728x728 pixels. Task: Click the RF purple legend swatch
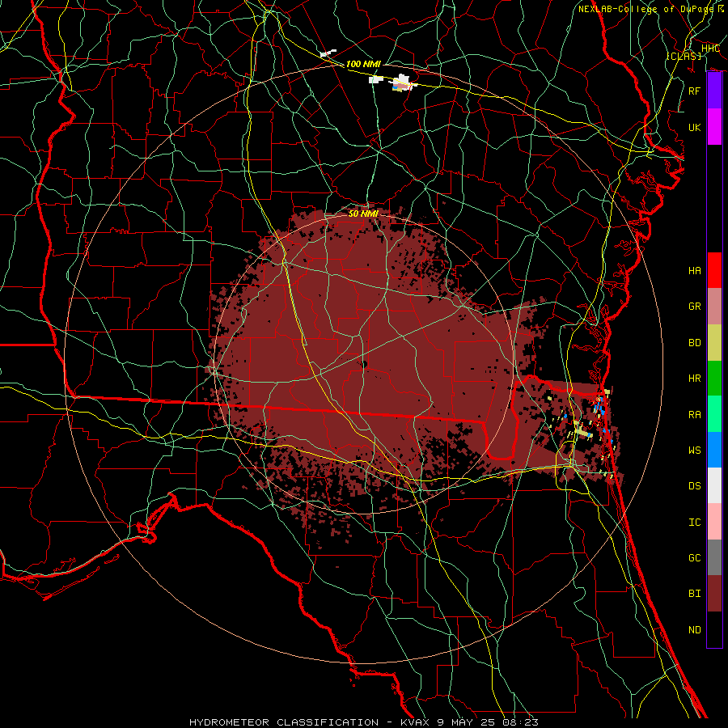tap(714, 91)
